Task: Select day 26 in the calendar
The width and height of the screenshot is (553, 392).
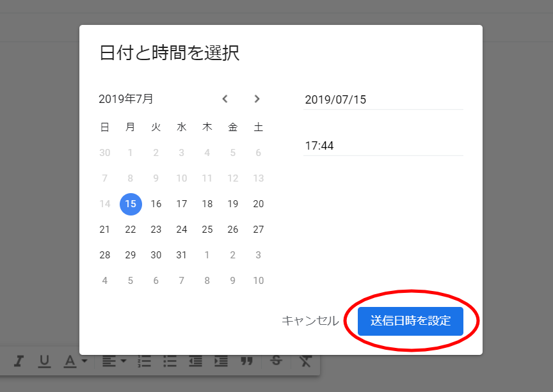Action: (x=233, y=230)
